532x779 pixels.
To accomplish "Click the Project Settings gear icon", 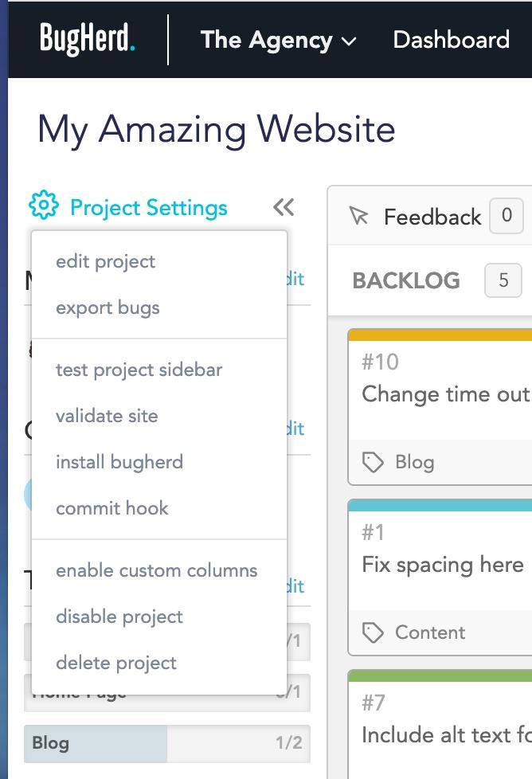I will [x=44, y=206].
